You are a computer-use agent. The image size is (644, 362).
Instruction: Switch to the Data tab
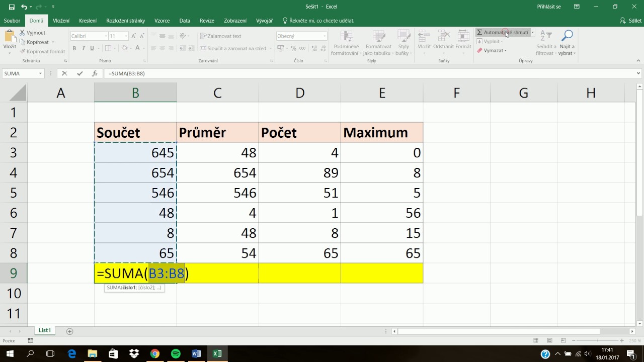point(185,21)
